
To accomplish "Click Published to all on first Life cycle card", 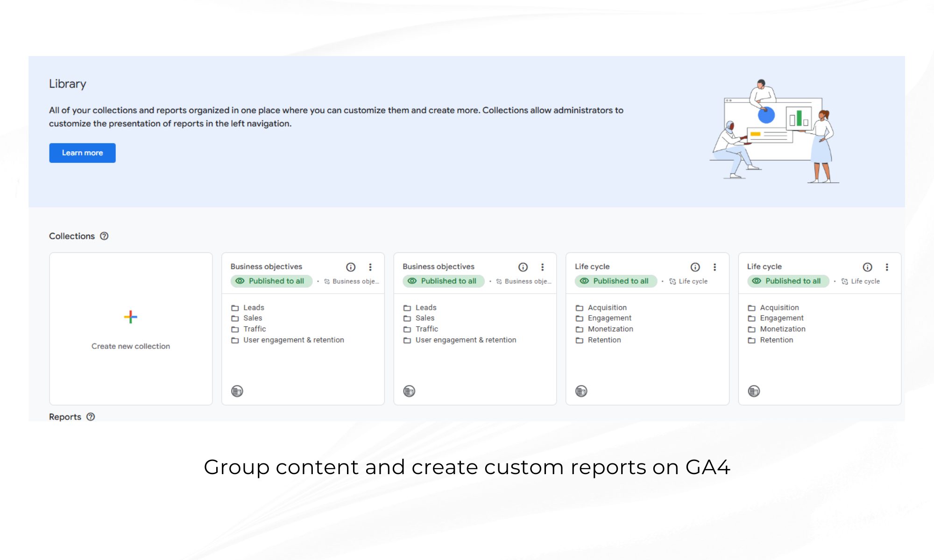I will tap(616, 281).
